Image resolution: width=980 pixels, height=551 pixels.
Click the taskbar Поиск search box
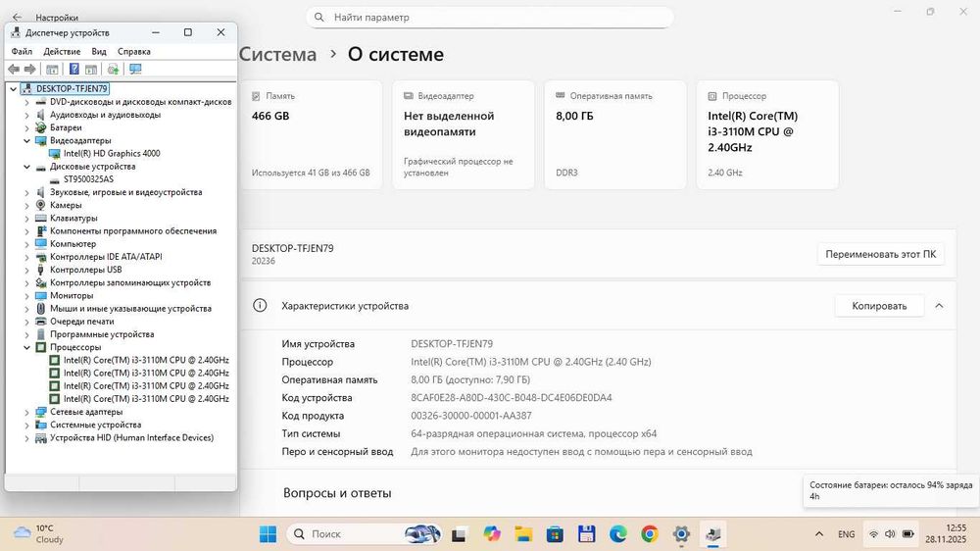coord(364,534)
